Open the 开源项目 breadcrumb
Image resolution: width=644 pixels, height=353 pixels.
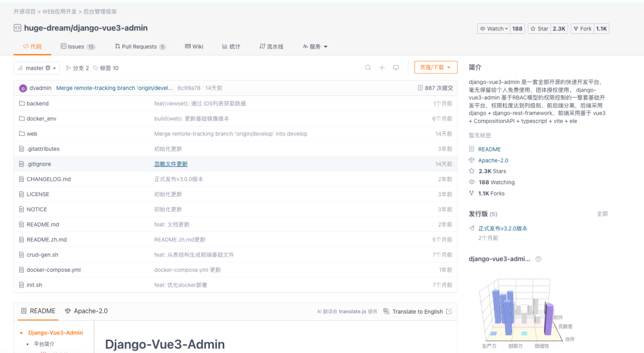pos(24,11)
